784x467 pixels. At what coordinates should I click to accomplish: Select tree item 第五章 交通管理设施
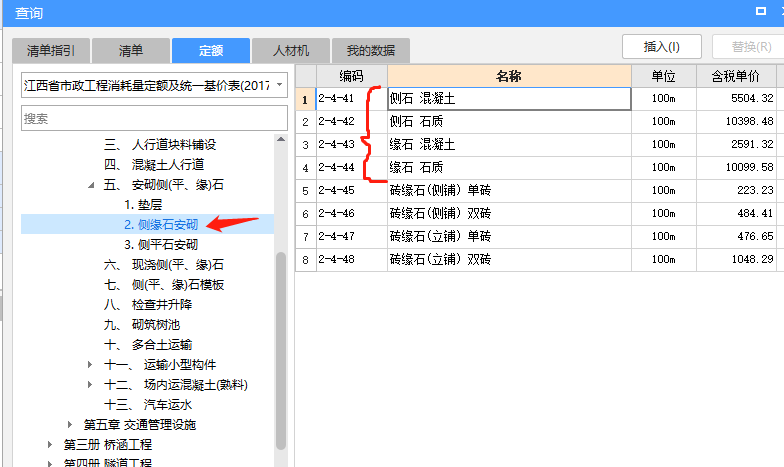[x=140, y=424]
